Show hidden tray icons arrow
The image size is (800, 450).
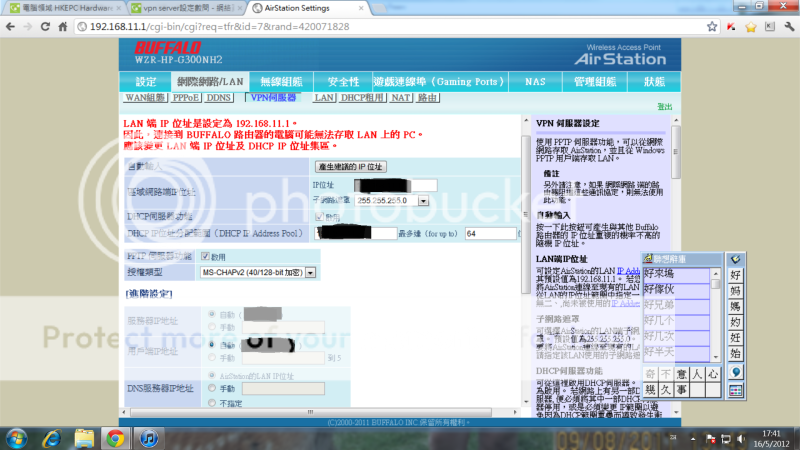[x=693, y=439]
